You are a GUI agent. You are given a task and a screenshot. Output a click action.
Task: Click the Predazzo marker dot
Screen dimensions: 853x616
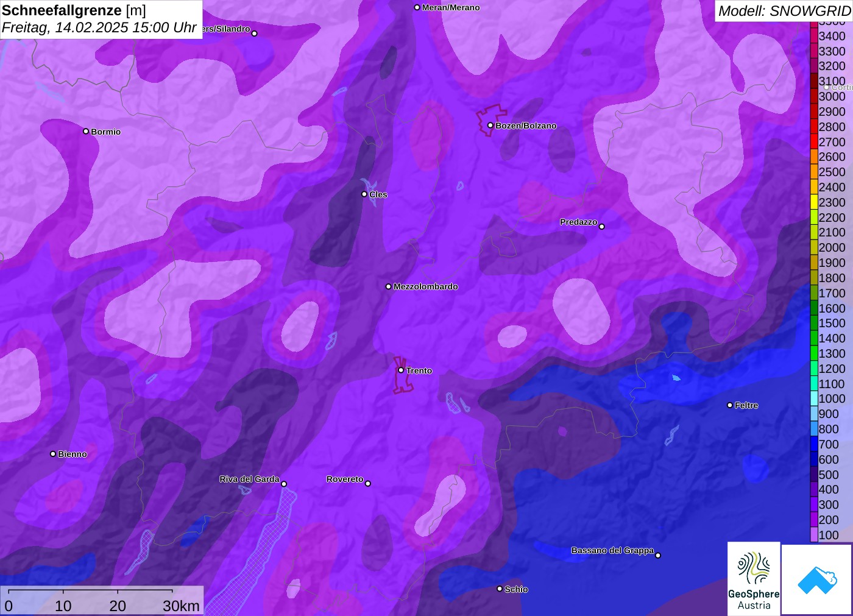click(x=602, y=227)
